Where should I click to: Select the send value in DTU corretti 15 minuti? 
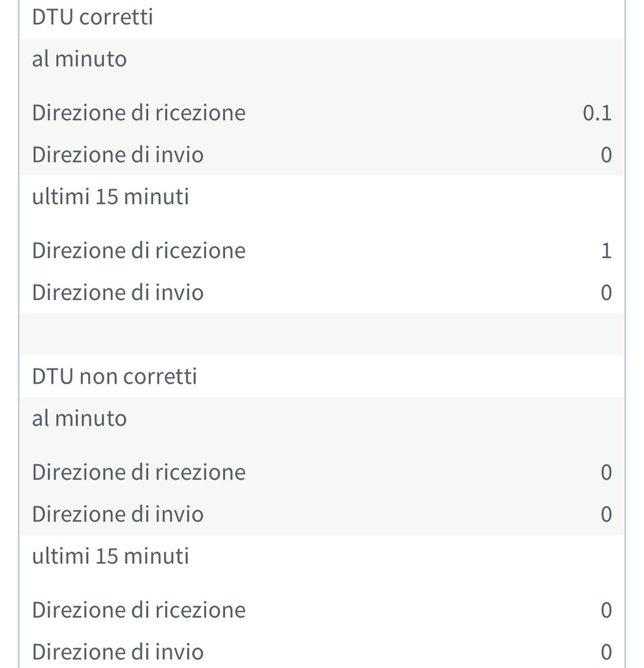click(x=606, y=293)
